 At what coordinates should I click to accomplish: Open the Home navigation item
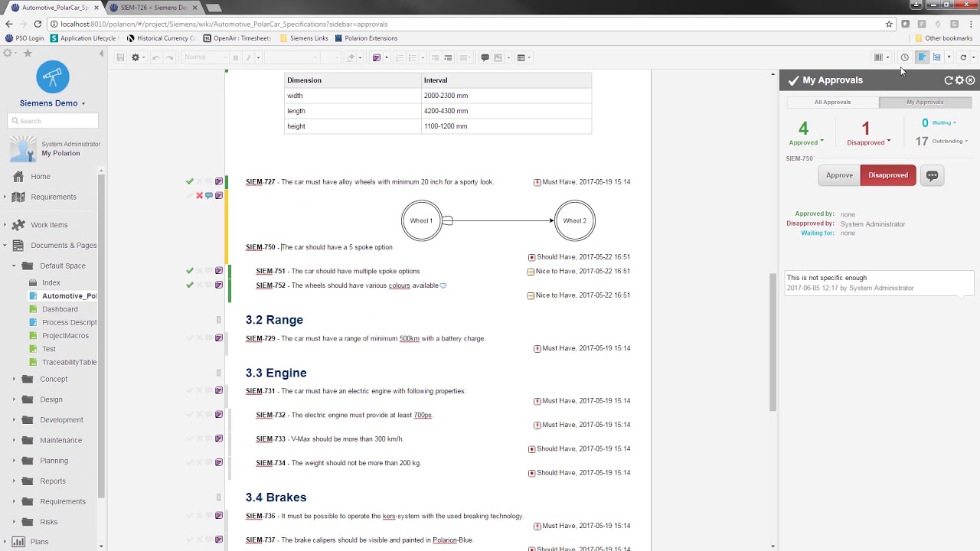(x=41, y=177)
